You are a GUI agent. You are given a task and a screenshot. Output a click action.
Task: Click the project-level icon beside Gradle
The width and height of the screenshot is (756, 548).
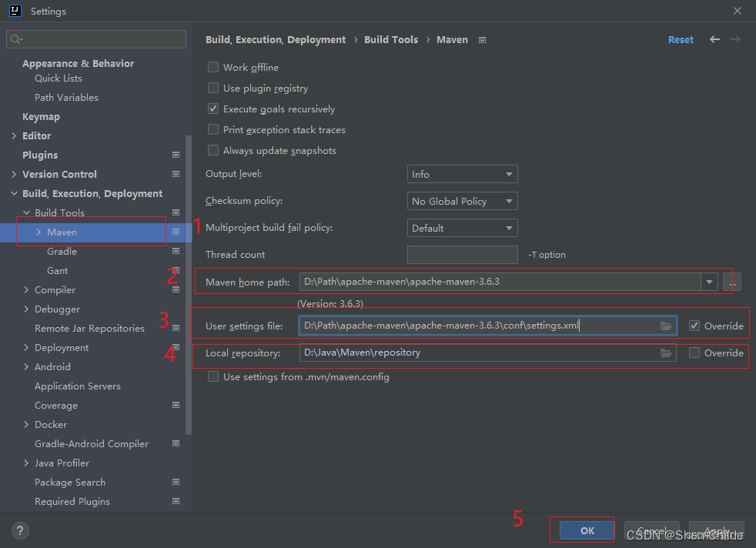(176, 251)
